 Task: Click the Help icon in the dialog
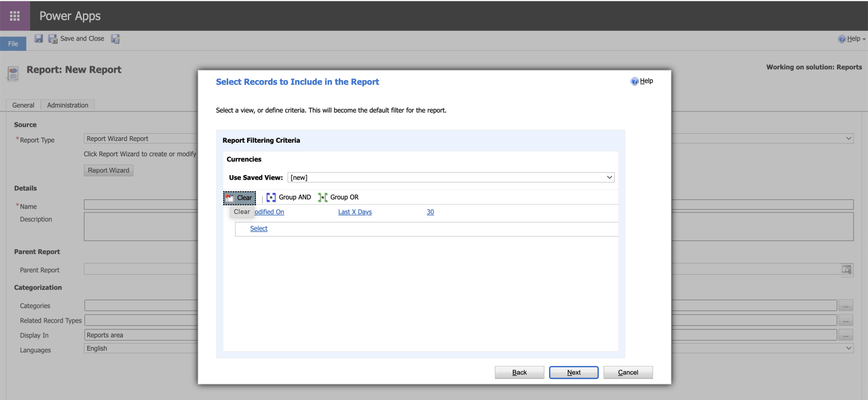point(634,81)
